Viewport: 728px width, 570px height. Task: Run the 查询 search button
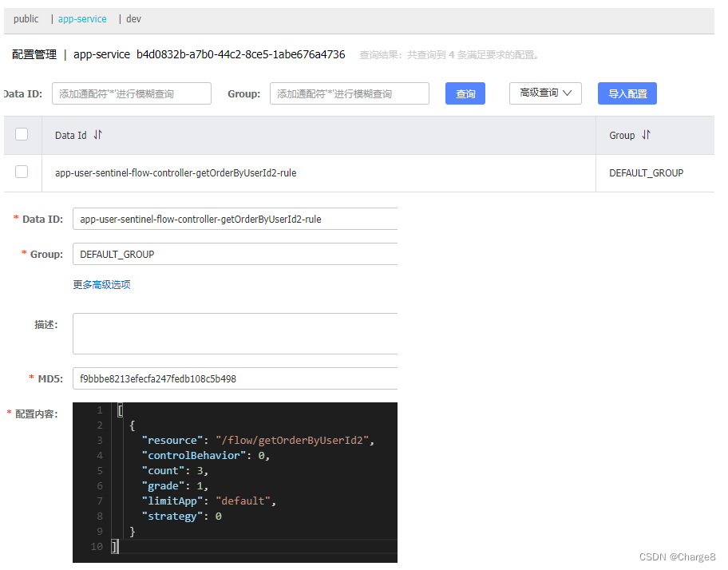pos(465,93)
